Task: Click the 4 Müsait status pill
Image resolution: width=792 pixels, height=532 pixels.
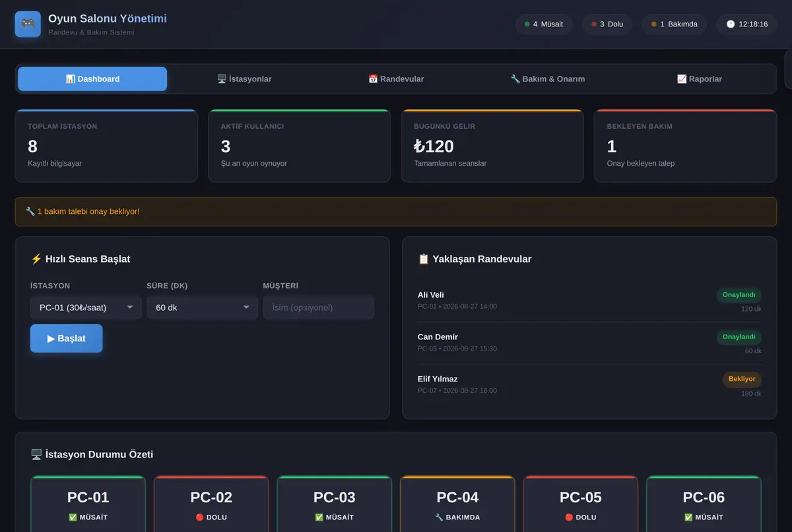Action: tap(544, 24)
